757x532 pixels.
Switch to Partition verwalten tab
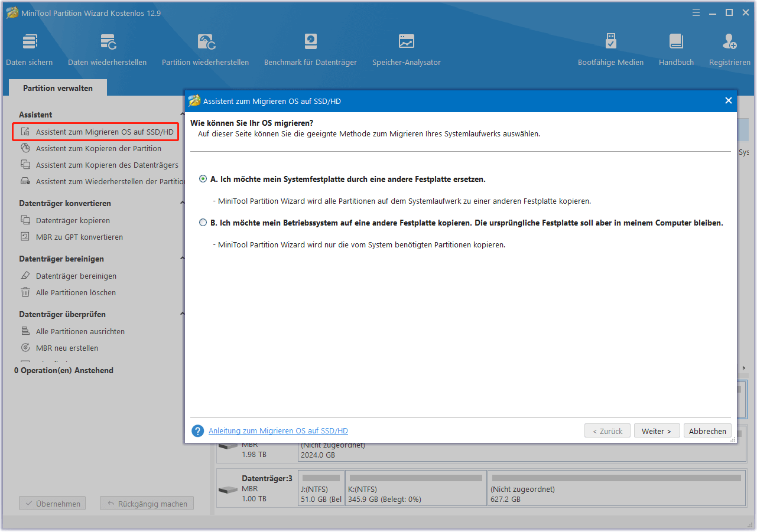click(58, 88)
